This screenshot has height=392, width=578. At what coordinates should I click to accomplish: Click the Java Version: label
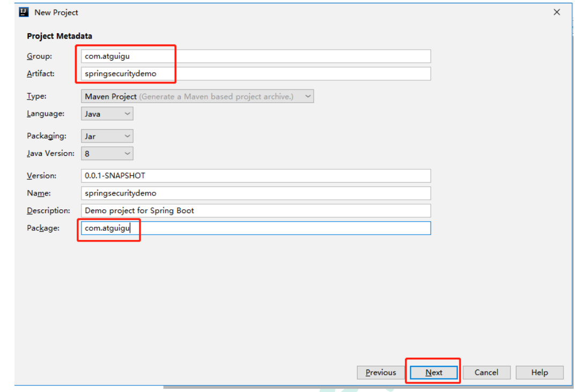(x=50, y=154)
